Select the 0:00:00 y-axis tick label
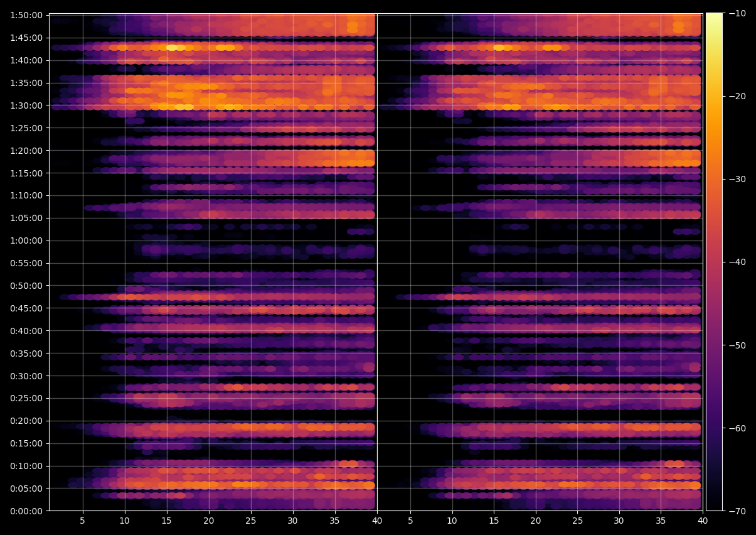This screenshot has height=535, width=756. click(26, 511)
